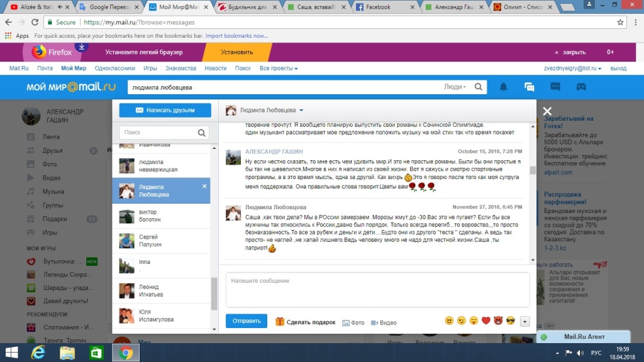Viewport: 644px width, 362px height.
Task: Click magnifier in contacts search box
Action: tap(202, 133)
